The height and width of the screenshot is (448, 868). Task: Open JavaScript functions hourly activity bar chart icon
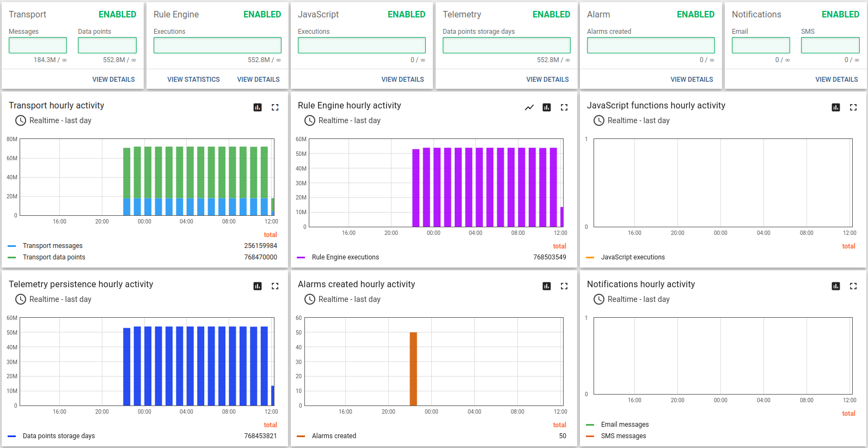pyautogui.click(x=836, y=107)
